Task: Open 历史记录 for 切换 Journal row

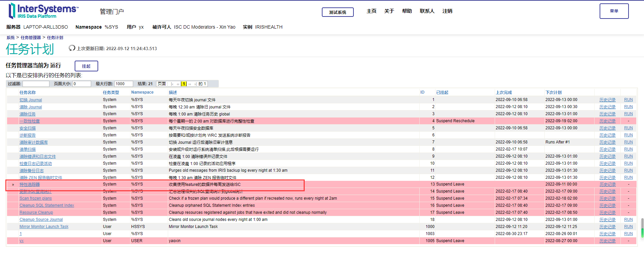Action: click(607, 100)
